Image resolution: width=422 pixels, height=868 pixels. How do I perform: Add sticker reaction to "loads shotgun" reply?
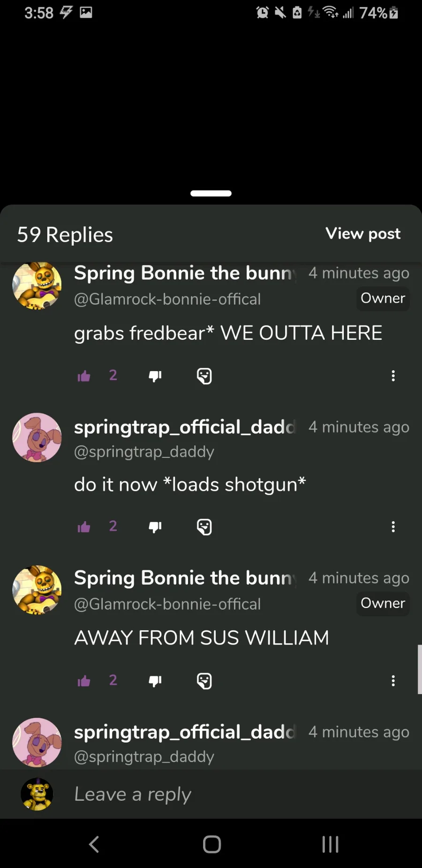pos(204,527)
